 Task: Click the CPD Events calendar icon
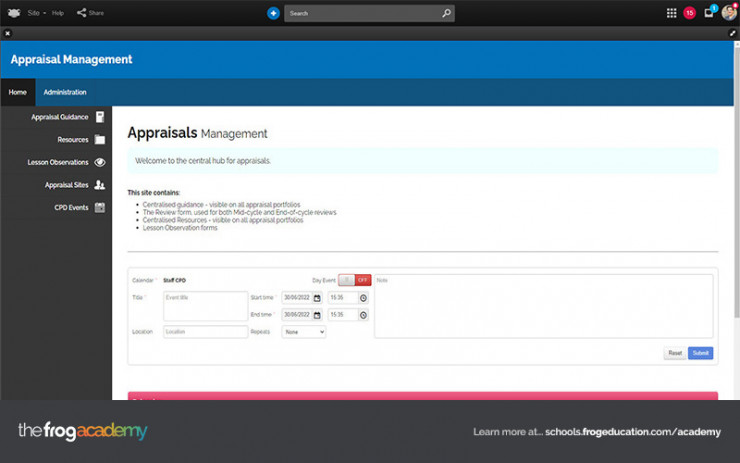[x=100, y=208]
